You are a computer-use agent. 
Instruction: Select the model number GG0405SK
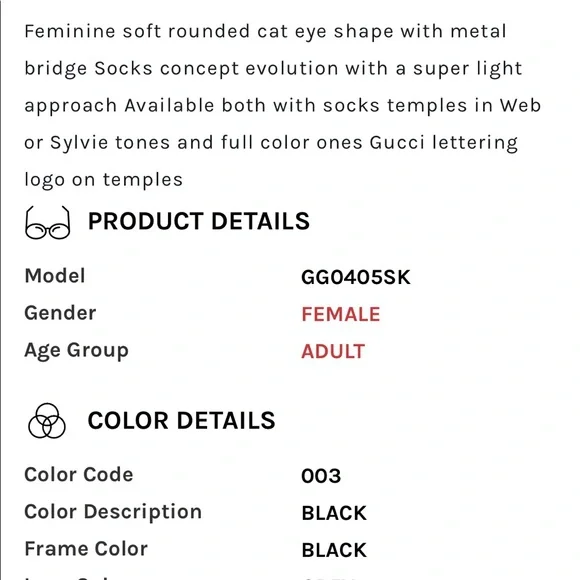click(356, 277)
